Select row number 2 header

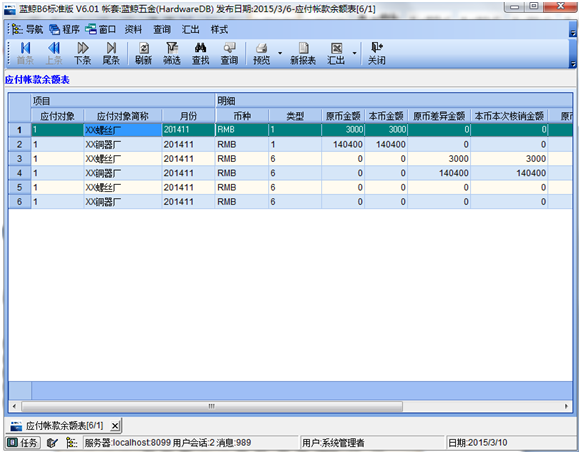[x=20, y=145]
